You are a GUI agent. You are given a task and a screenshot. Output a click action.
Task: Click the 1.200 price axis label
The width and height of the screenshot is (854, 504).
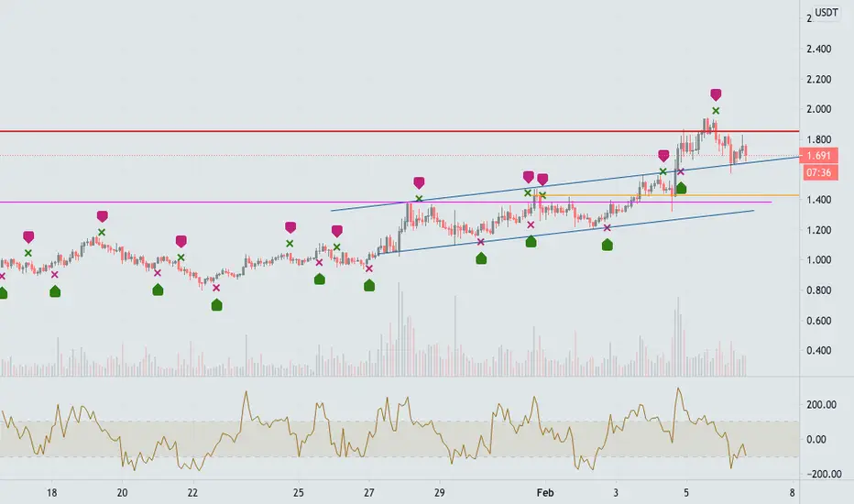coord(818,230)
